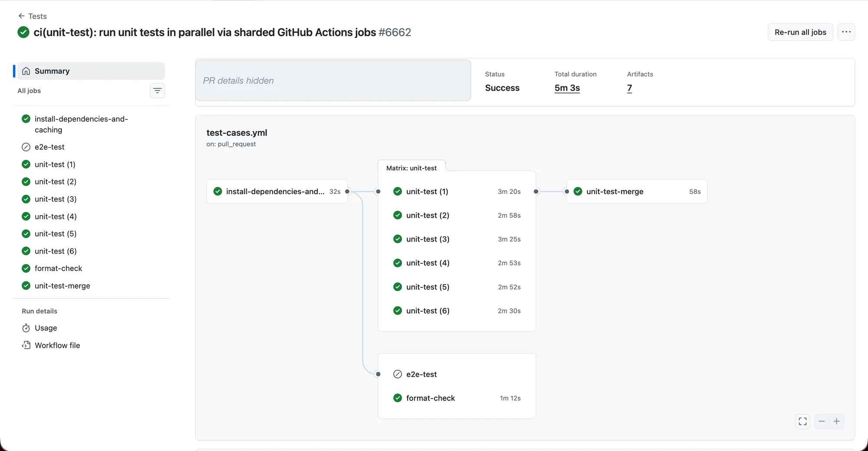
Task: Click the '3m 25s' duration of unit-test (3)
Action: (509, 239)
